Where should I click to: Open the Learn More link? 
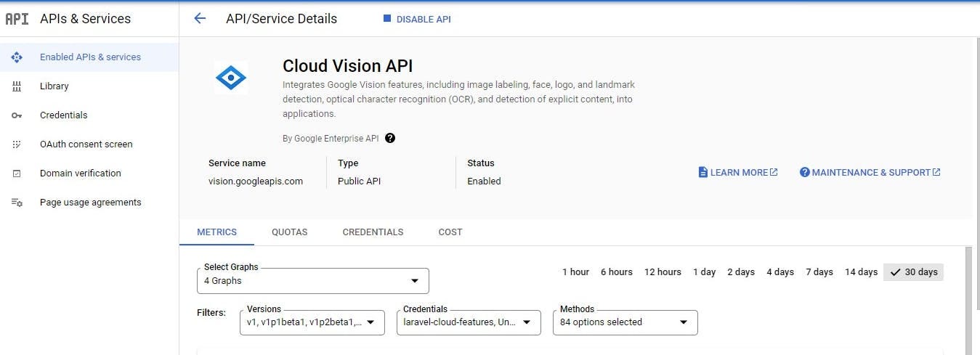point(738,173)
